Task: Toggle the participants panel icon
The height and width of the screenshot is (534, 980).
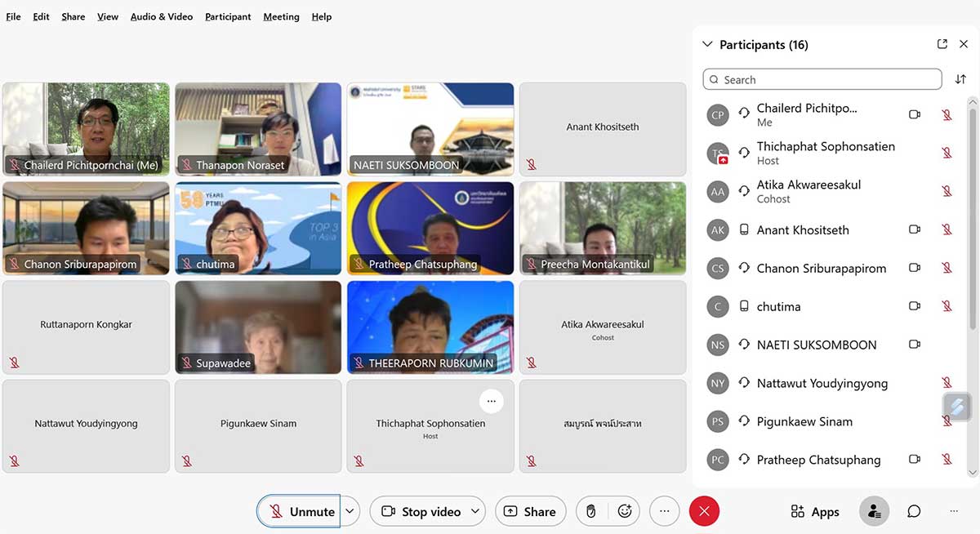Action: (874, 511)
